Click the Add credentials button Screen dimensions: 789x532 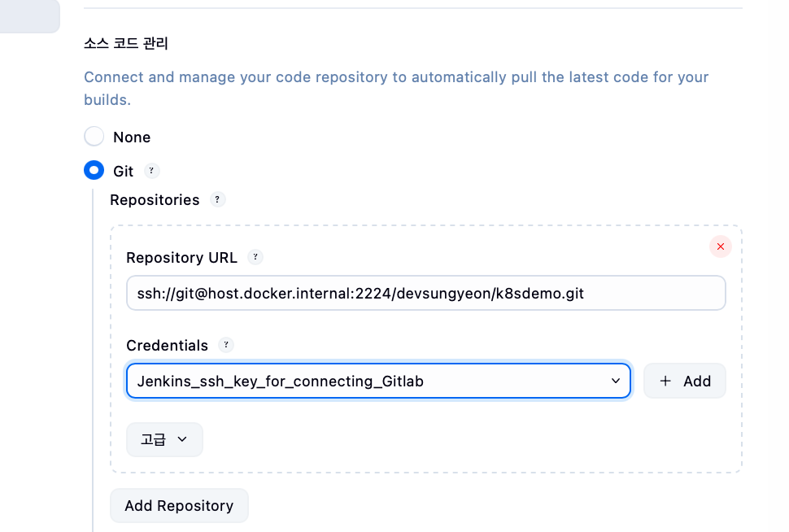(x=685, y=381)
